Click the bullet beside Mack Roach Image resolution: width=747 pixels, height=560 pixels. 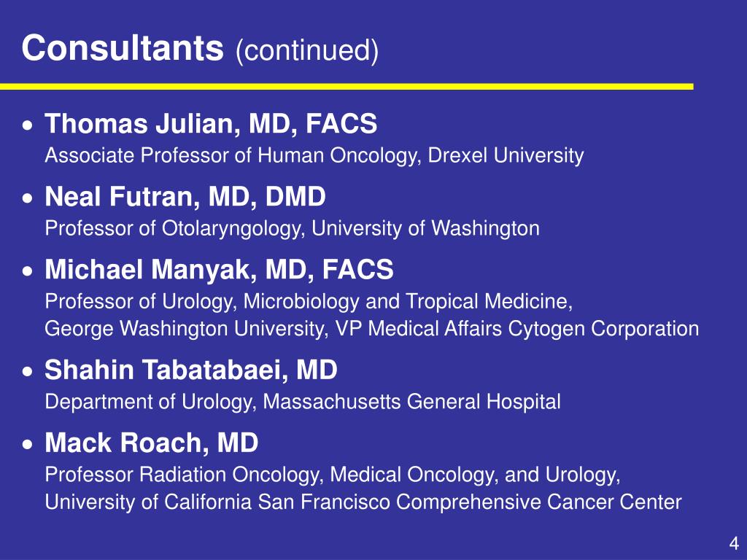(28, 445)
